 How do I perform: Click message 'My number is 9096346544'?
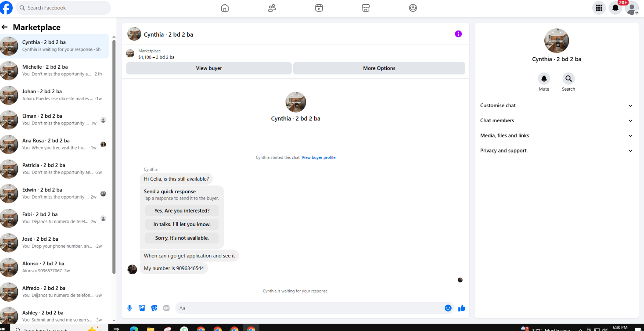pyautogui.click(x=174, y=268)
